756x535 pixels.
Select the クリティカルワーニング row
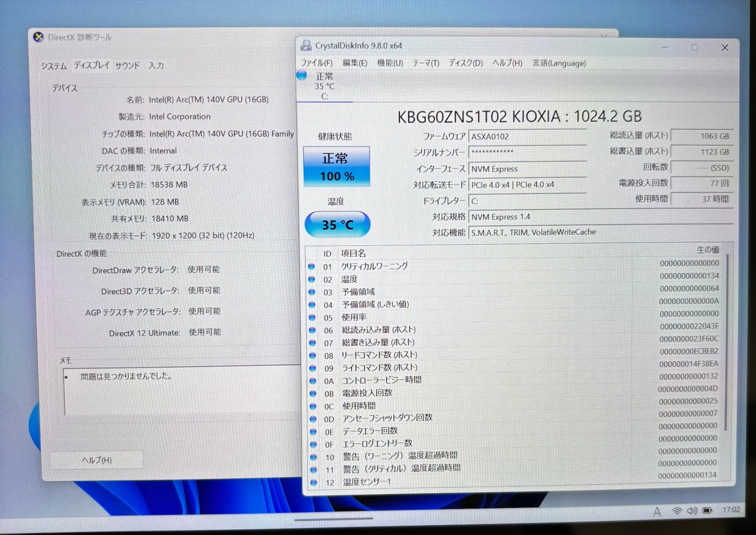(515, 266)
